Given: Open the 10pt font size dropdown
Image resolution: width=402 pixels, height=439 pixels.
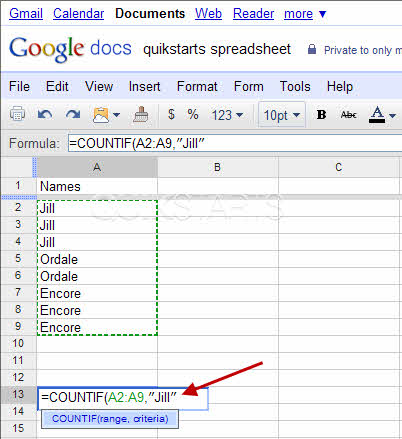Looking at the screenshot, I should (x=282, y=115).
